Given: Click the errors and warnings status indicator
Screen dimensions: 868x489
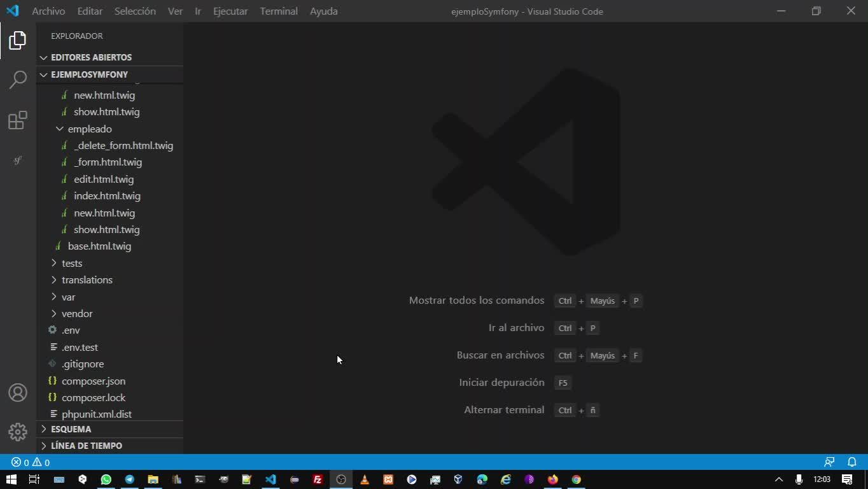Looking at the screenshot, I should [31, 462].
